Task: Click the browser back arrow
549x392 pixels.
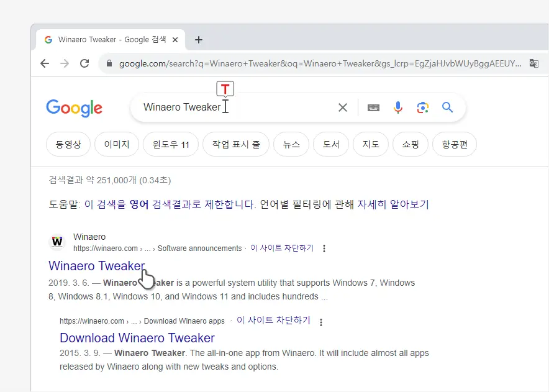Action: pos(44,63)
